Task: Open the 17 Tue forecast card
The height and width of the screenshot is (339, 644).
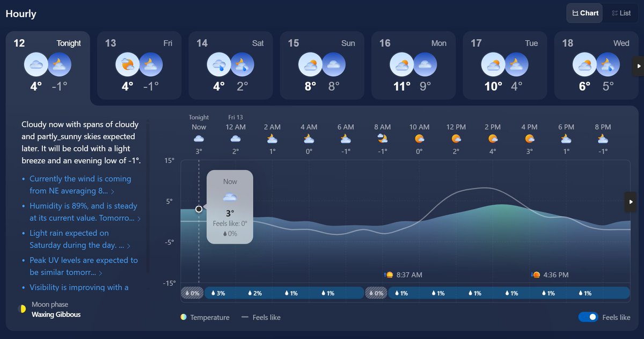Action: click(x=505, y=66)
